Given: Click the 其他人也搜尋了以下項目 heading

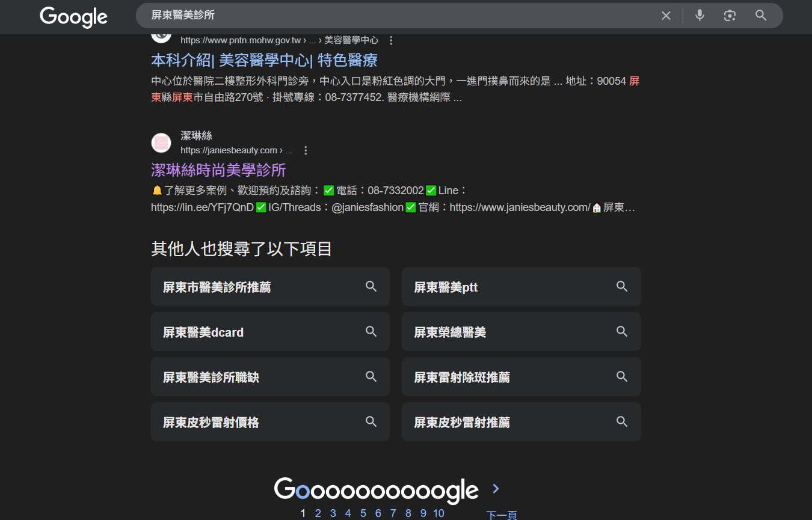Looking at the screenshot, I should (241, 249).
